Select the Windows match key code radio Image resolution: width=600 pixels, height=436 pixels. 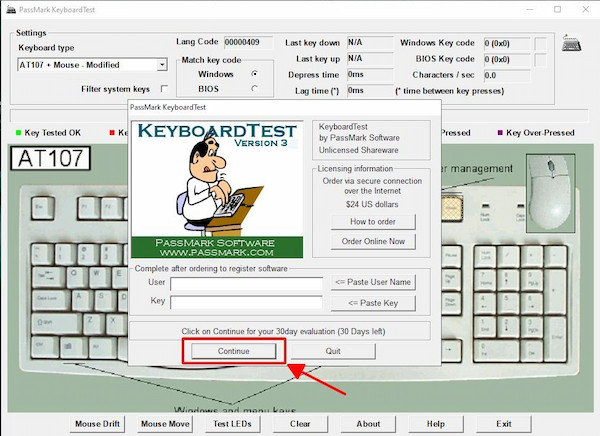click(x=254, y=73)
